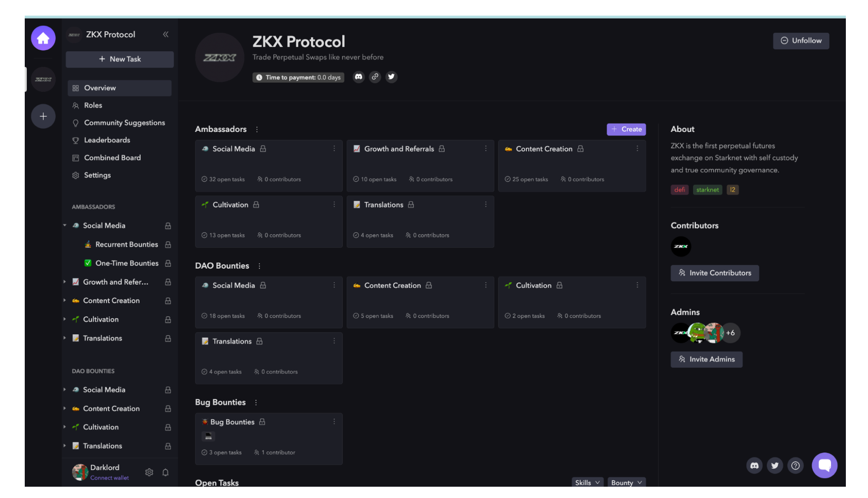Image resolution: width=868 pixels, height=498 pixels.
Task: Toggle lock on Recurrent Bounties in sidebar
Action: click(168, 245)
